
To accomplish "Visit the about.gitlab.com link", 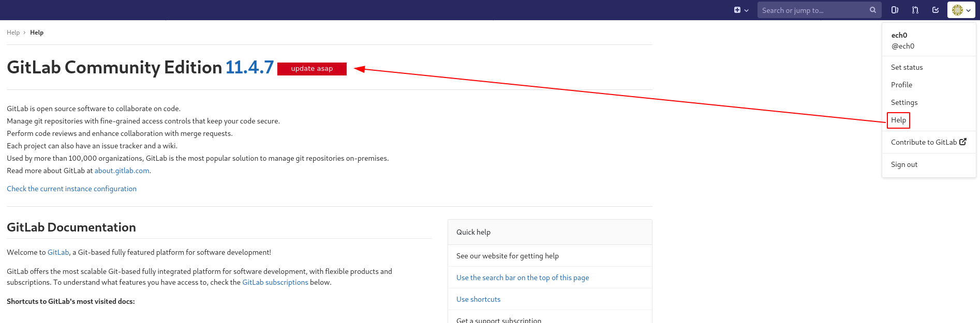I will point(122,171).
